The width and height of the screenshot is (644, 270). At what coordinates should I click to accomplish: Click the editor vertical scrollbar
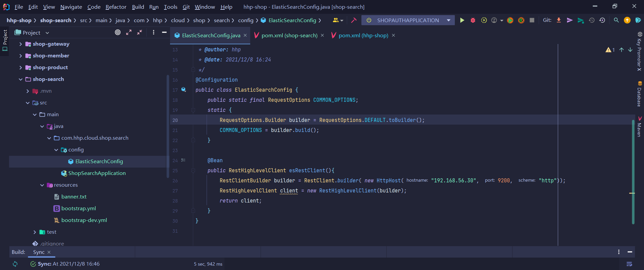633,171
